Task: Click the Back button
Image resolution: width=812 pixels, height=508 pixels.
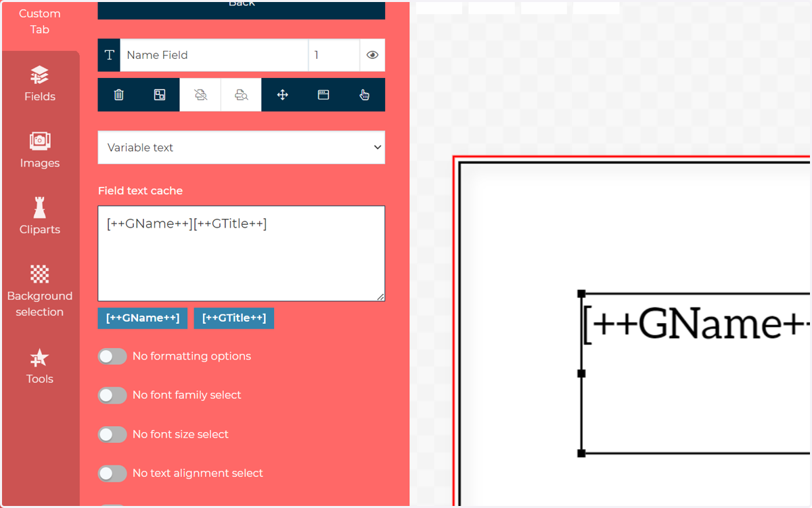Action: click(242, 8)
